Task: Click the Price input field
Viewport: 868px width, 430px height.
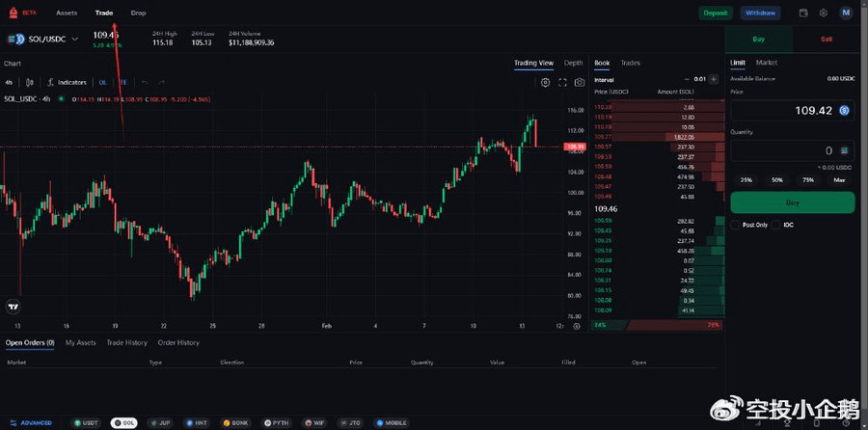Action: pos(783,111)
